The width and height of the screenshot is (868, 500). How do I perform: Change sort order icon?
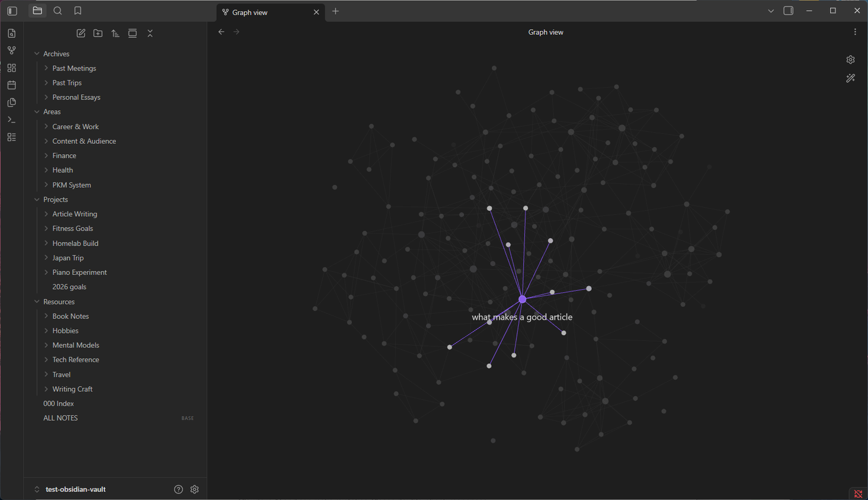(x=116, y=33)
